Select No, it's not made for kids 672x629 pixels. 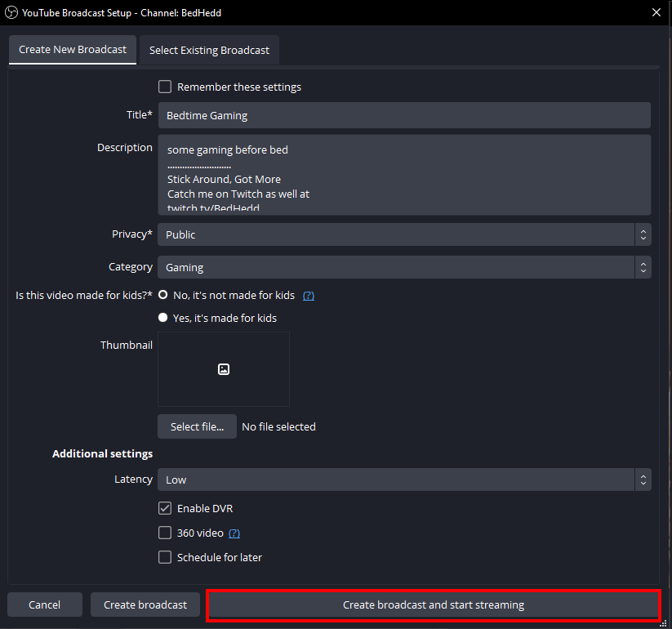pyautogui.click(x=163, y=295)
